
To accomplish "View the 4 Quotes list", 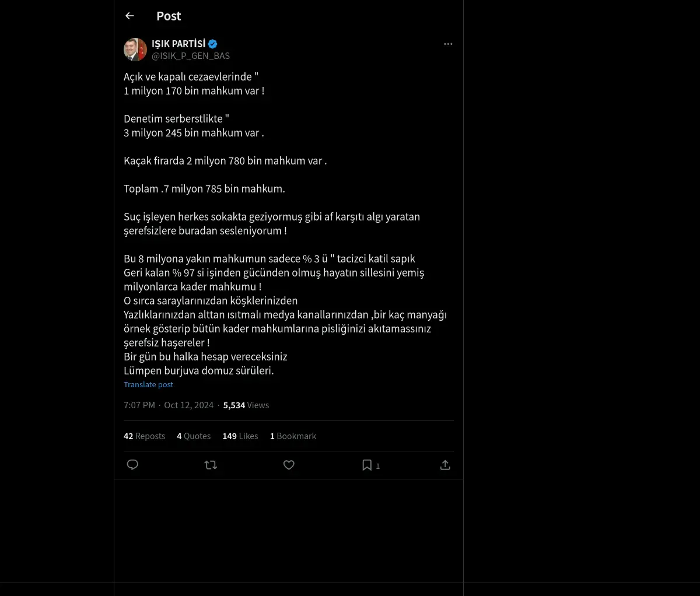I will point(194,436).
